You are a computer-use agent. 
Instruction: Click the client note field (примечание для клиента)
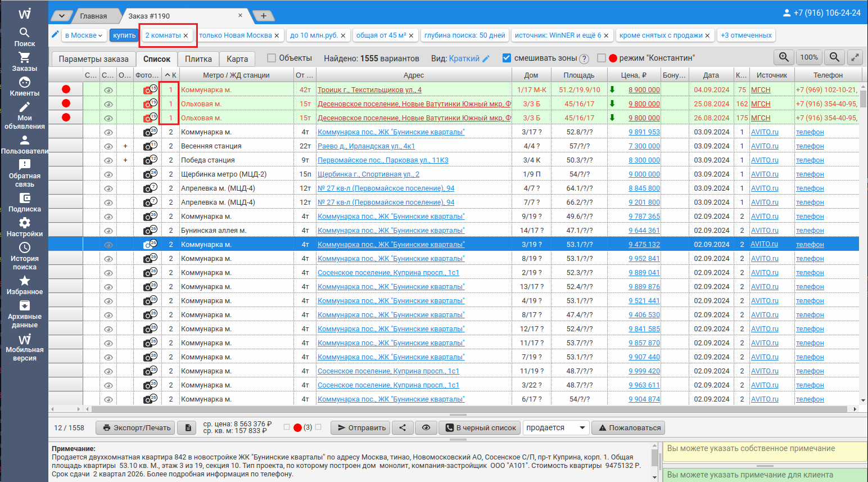[765, 475]
